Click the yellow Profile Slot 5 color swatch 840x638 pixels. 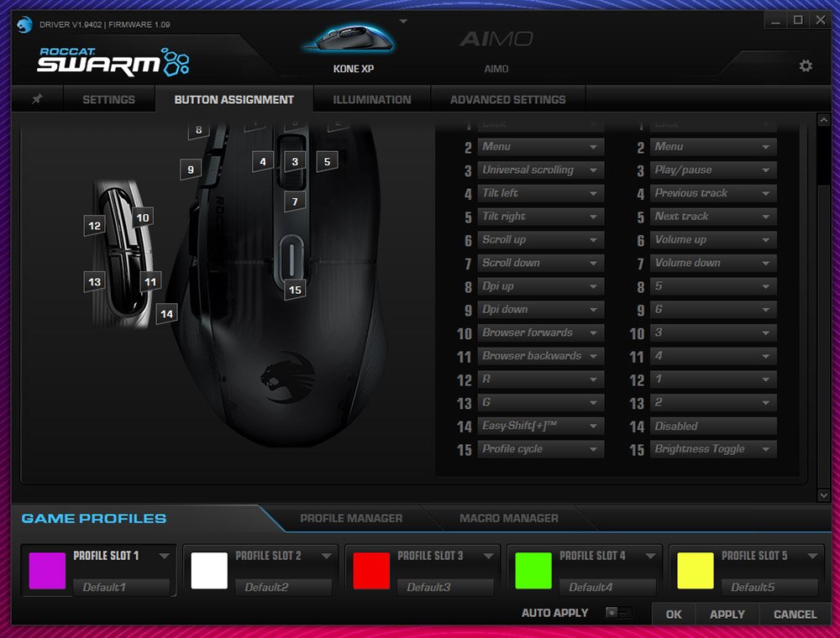pos(696,571)
